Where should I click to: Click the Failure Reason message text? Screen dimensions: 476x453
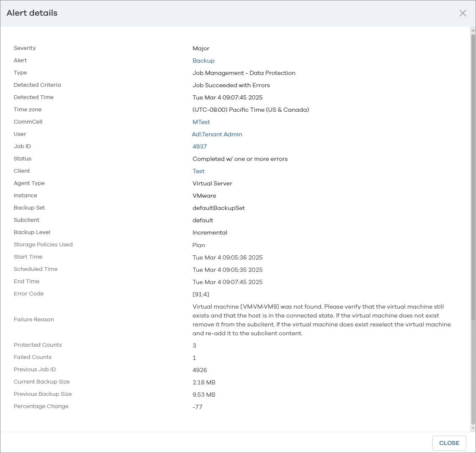pyautogui.click(x=322, y=320)
